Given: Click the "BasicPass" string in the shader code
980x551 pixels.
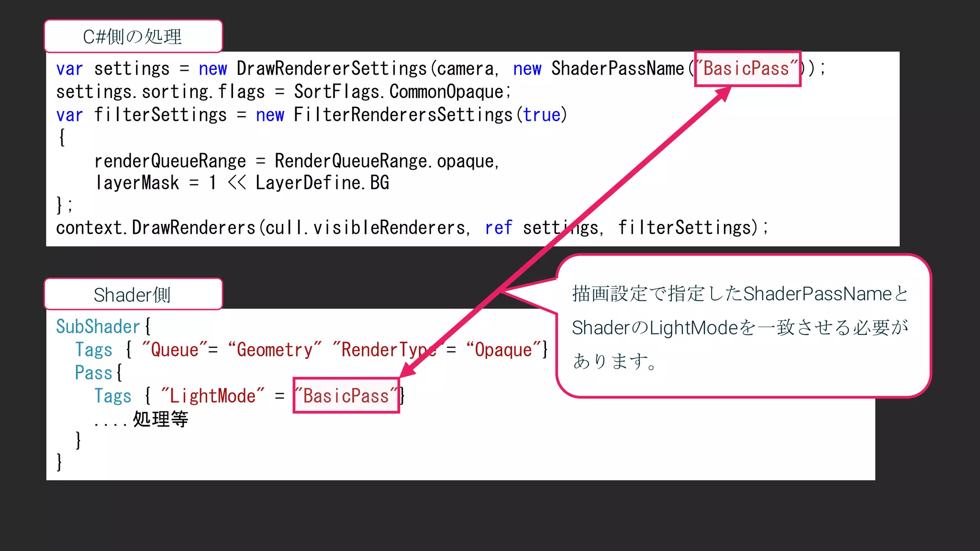Looking at the screenshot, I should 346,396.
